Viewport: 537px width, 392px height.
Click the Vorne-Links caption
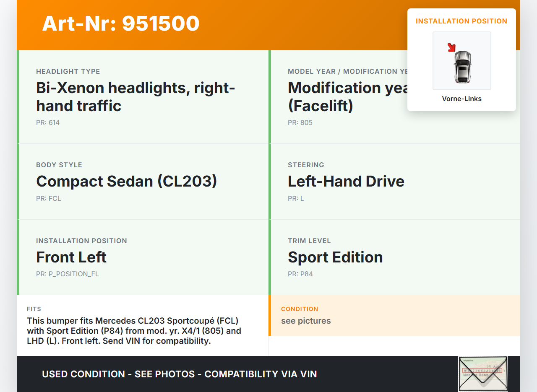click(x=461, y=99)
